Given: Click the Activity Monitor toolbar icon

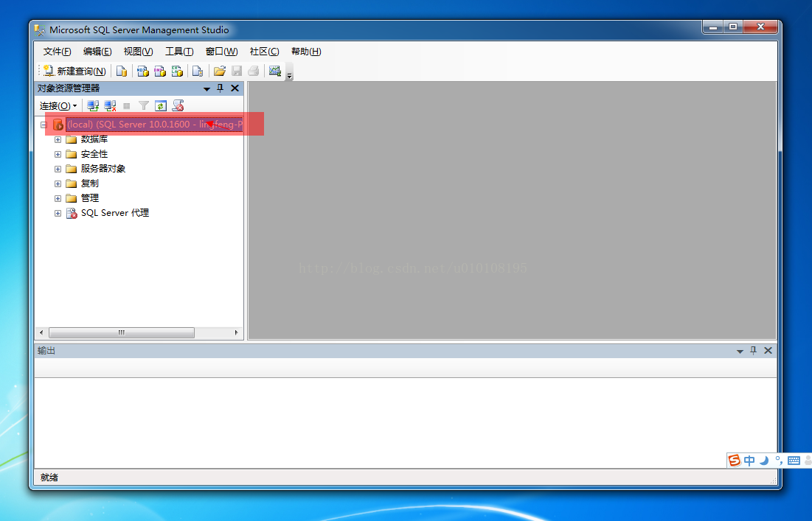Looking at the screenshot, I should [275, 71].
